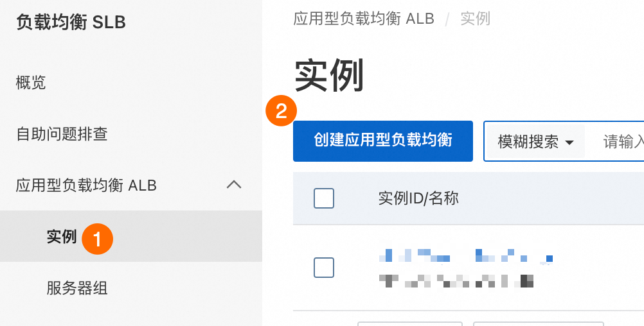Tick the select-all checkbox in the table header
This screenshot has width=644, height=326.
point(324,198)
